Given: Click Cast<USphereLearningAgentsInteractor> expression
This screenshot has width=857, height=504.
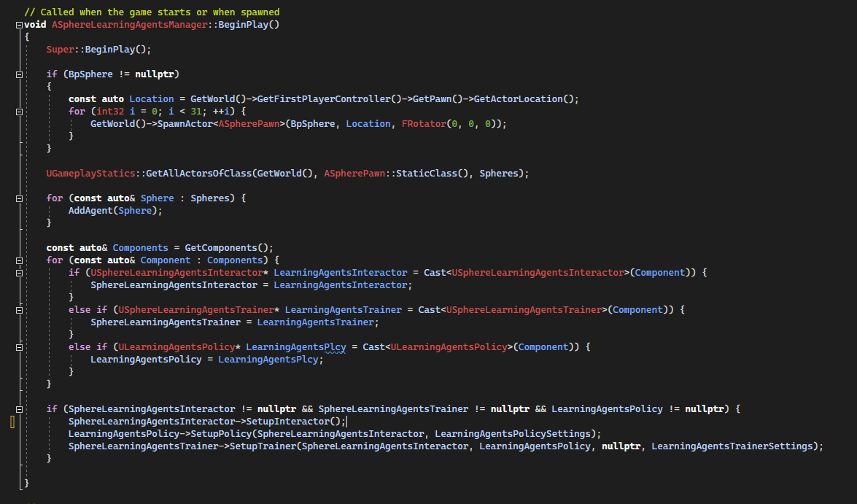Looking at the screenshot, I should 557,272.
